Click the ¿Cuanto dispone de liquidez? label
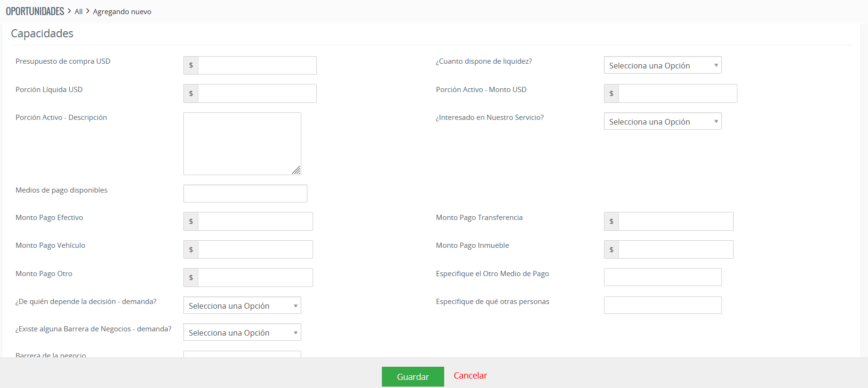Viewport: 868px width, 388px height. click(x=484, y=61)
